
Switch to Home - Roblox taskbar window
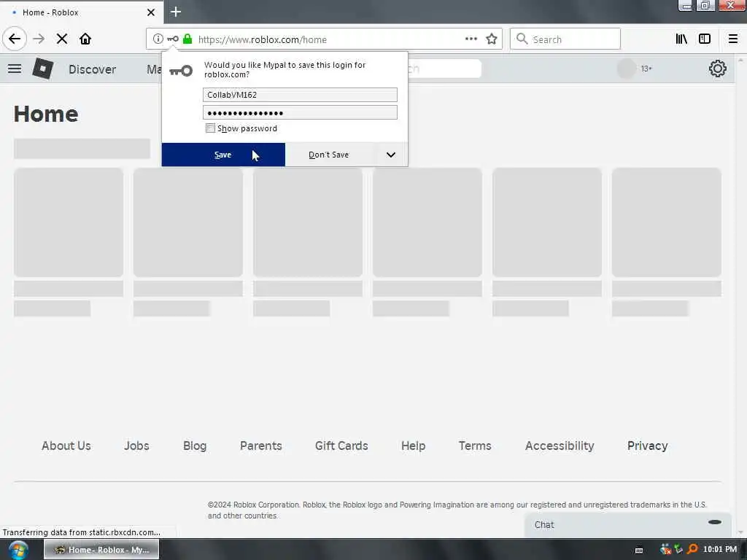click(101, 550)
